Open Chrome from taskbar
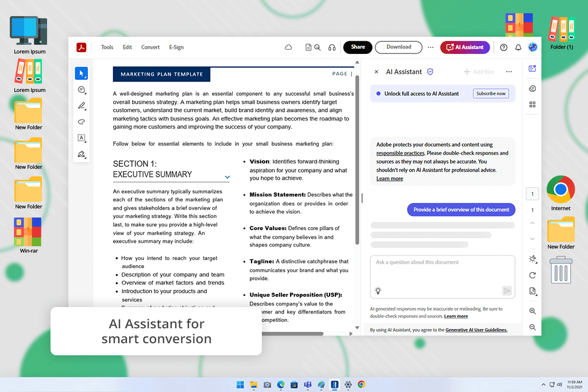Viewport: 588px width, 392px height. coord(362,385)
